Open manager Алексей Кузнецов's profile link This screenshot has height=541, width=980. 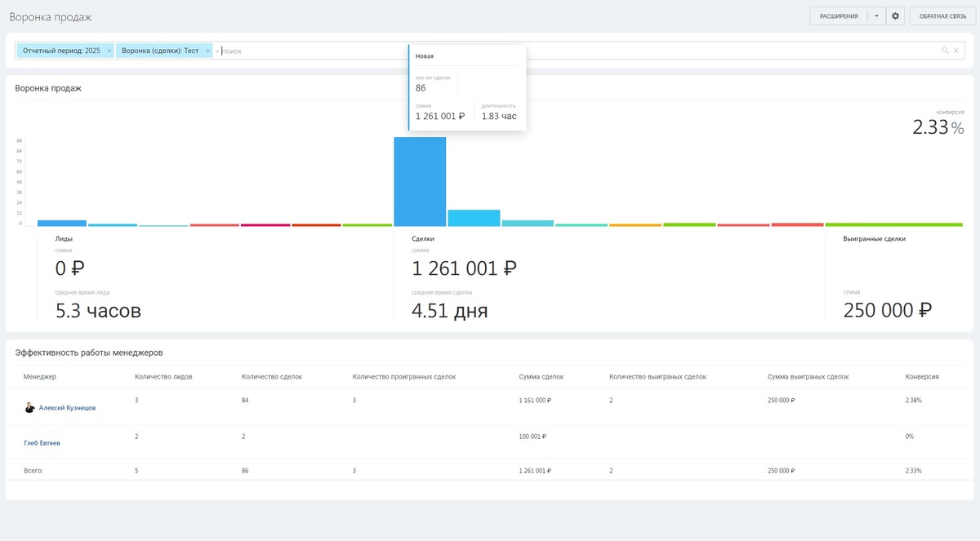67,408
